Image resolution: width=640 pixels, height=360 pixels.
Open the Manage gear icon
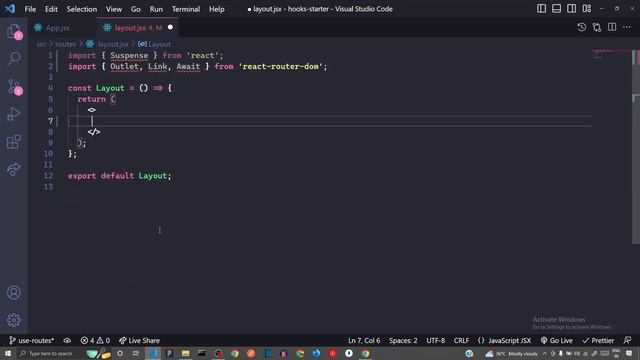pos(14,320)
